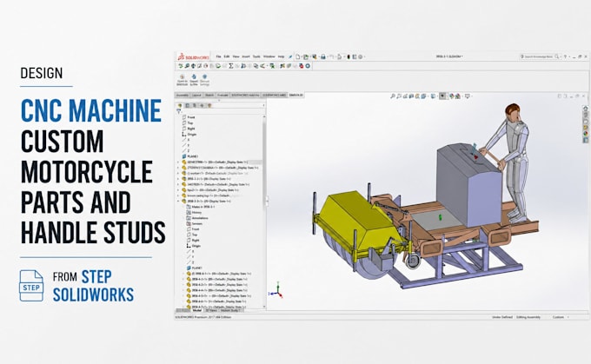591x364 pixels.
Task: Click the Open document icon
Action: 306,56
